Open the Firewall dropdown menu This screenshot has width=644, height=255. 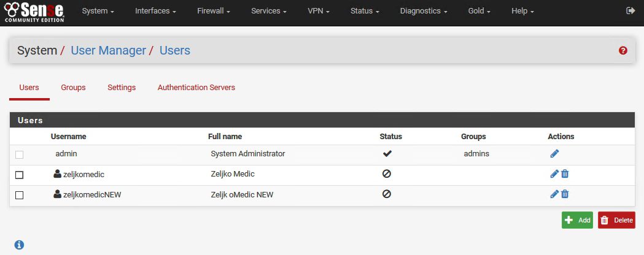(214, 11)
